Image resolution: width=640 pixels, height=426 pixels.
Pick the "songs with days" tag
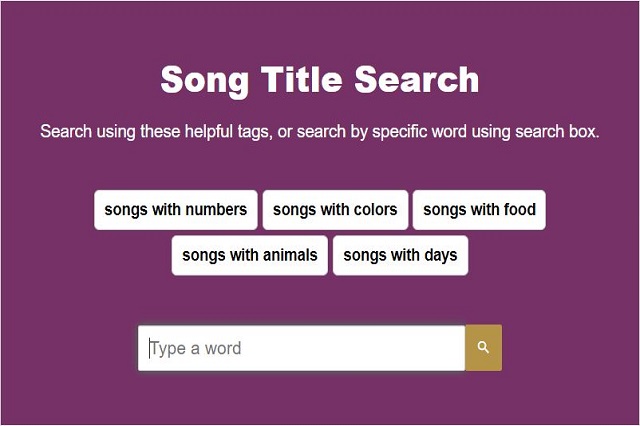coord(400,255)
